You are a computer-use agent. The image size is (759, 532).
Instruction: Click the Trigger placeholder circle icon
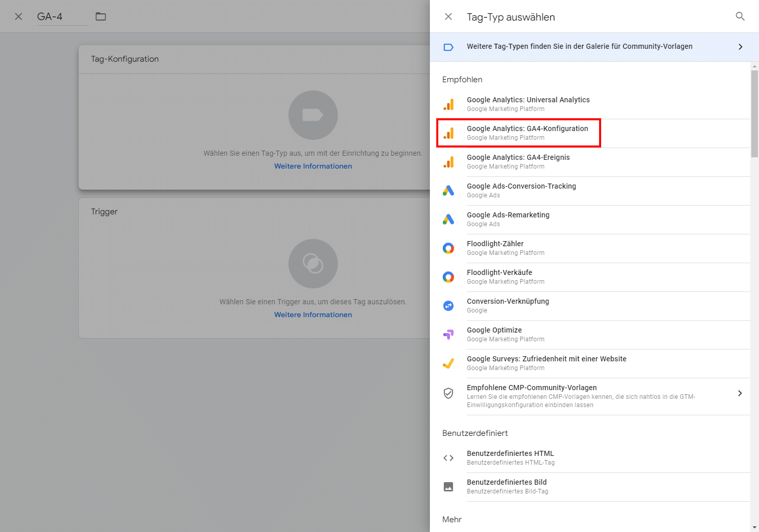point(313,264)
